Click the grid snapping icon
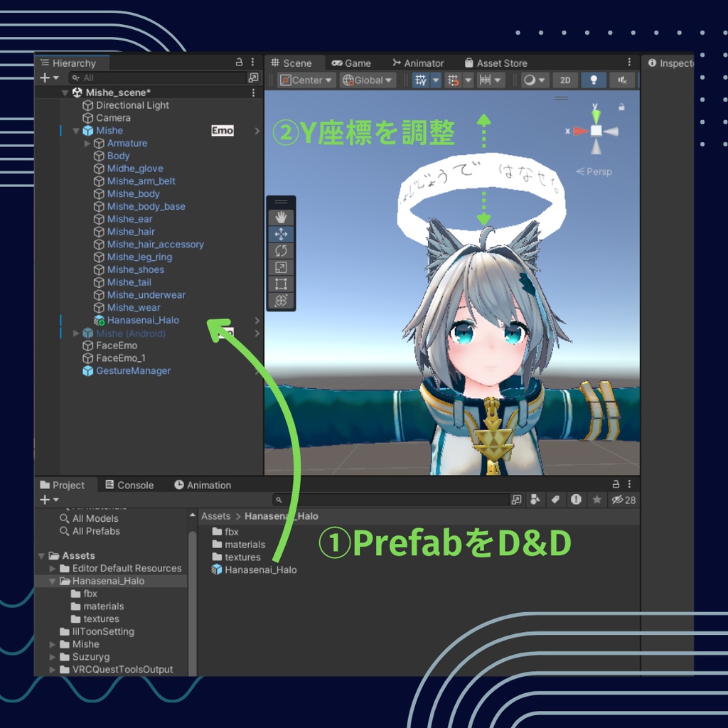Screen dimensions: 728x728 coord(453,80)
